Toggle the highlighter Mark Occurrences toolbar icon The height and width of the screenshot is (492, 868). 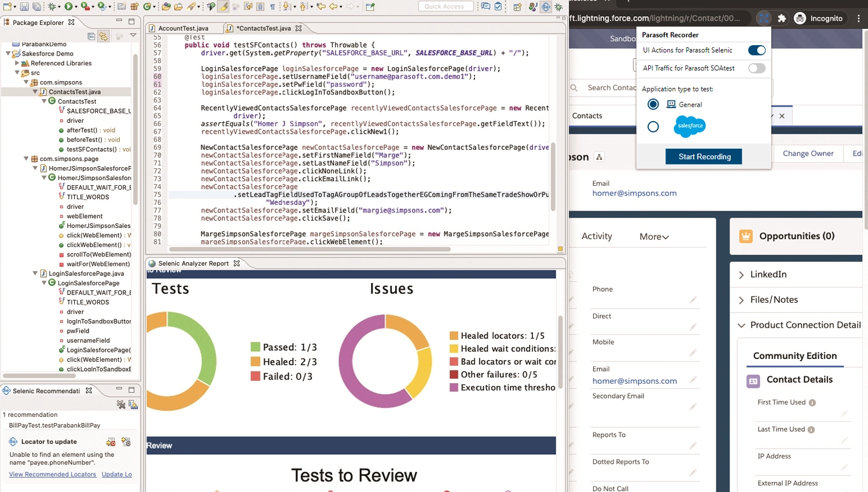click(x=223, y=7)
